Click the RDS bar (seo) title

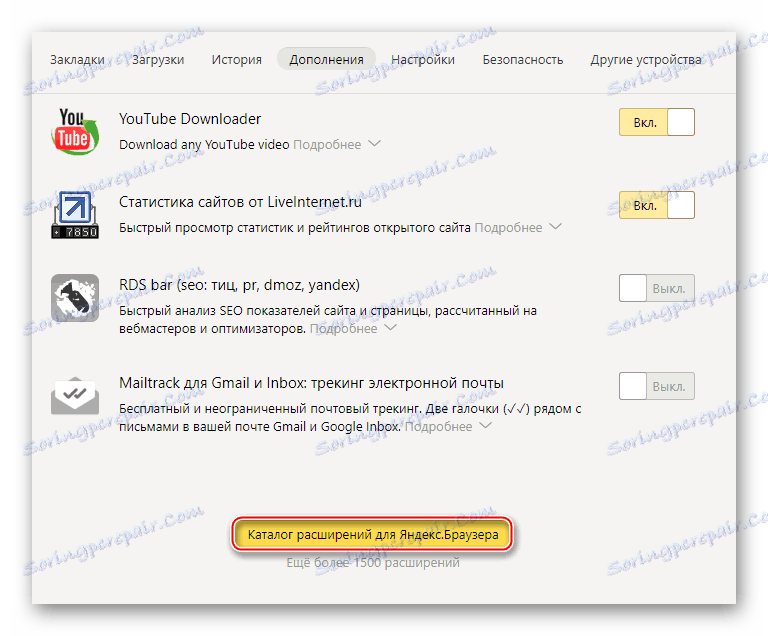240,285
